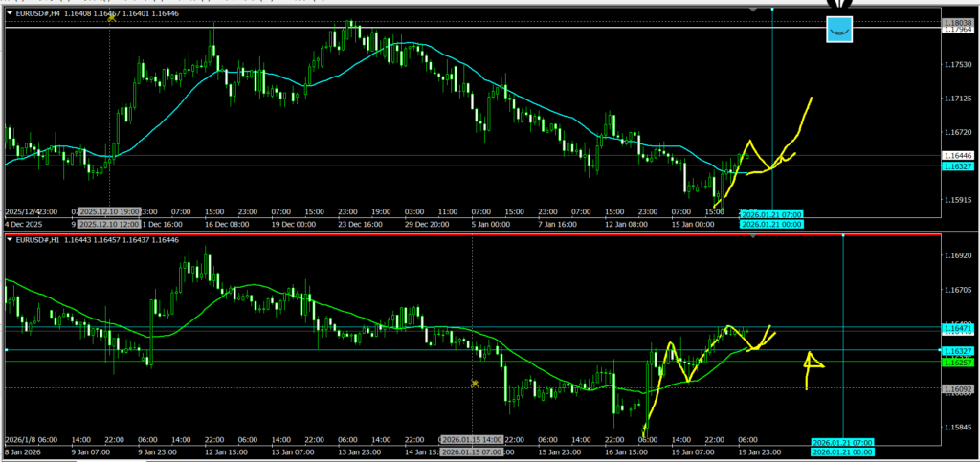Select the yellow star marker in H1 chart
Image resolution: width=980 pixels, height=462 pixels.
pos(474,384)
